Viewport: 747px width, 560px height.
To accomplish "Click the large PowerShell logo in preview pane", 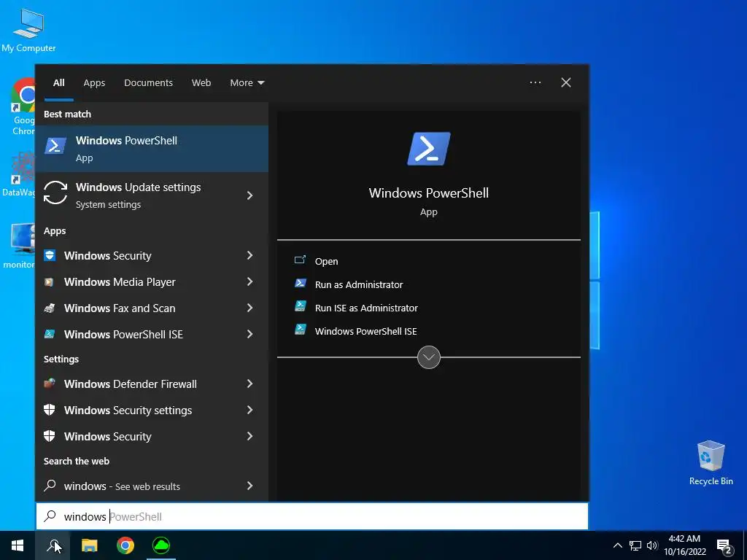I will 429,149.
